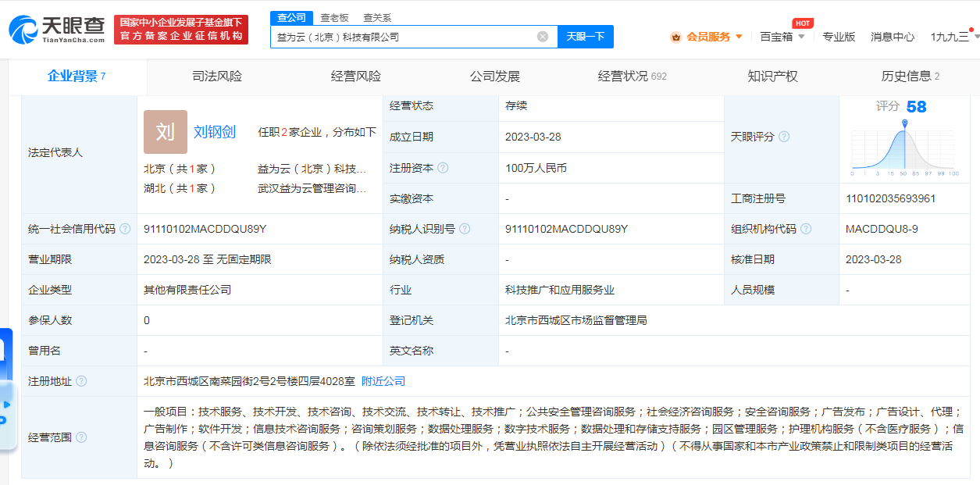Screen dimensions: 980x485
Task: Click help icon next to 组织机构代码
Action: (x=806, y=229)
